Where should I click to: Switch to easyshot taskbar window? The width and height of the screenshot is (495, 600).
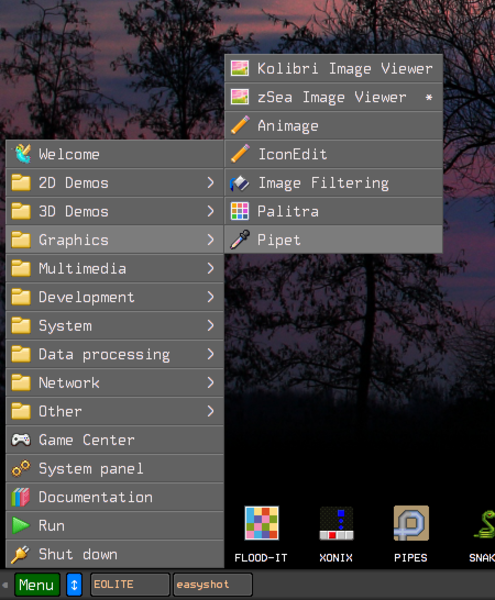tap(213, 585)
